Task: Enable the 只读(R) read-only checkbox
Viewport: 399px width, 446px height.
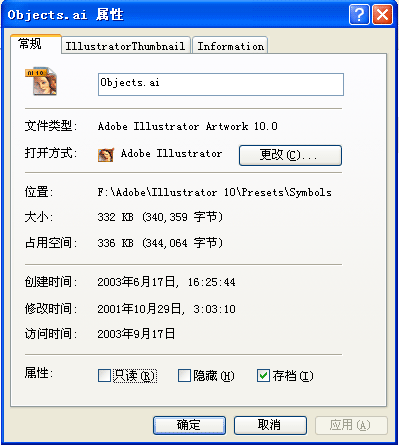Action: point(104,375)
